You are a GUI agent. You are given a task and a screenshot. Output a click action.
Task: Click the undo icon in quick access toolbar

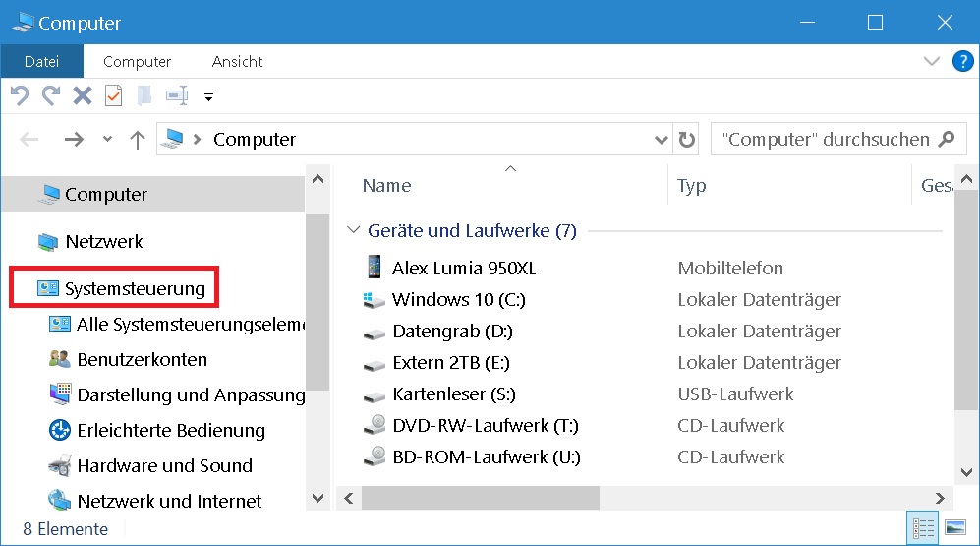coord(19,95)
